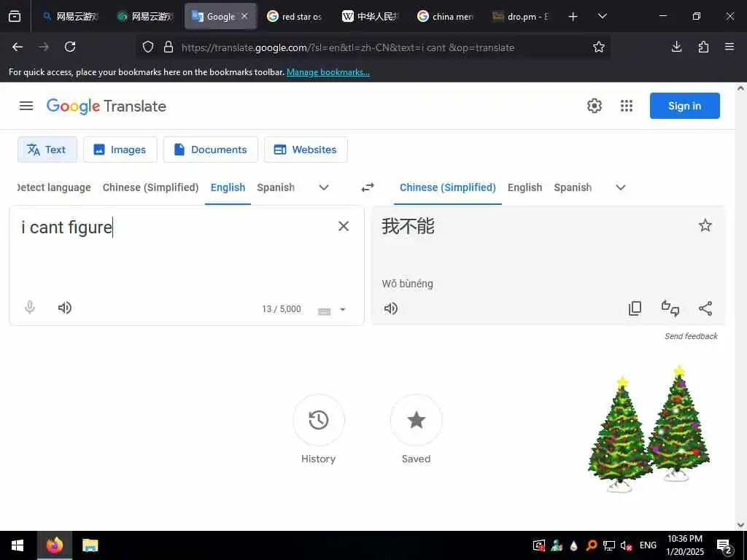The height and width of the screenshot is (560, 747).
Task: Listen to the Chinese translation
Action: [391, 308]
